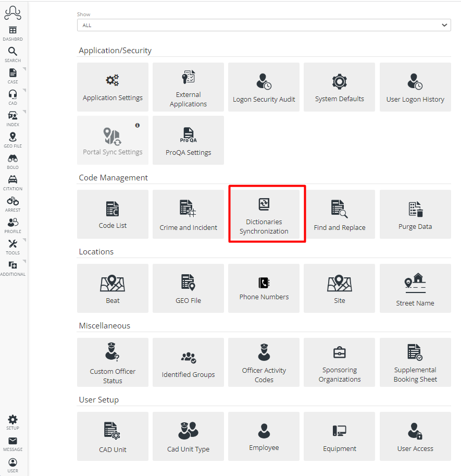Open the Supplemental Booking Sheet setup
The height and width of the screenshot is (476, 461).
[415, 362]
